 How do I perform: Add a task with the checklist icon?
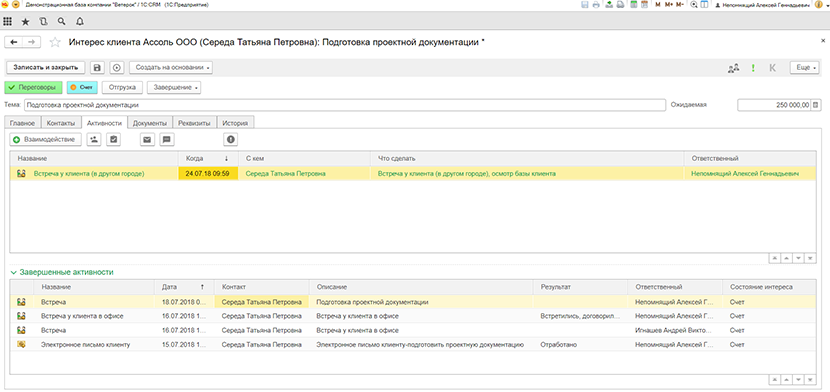[x=113, y=140]
